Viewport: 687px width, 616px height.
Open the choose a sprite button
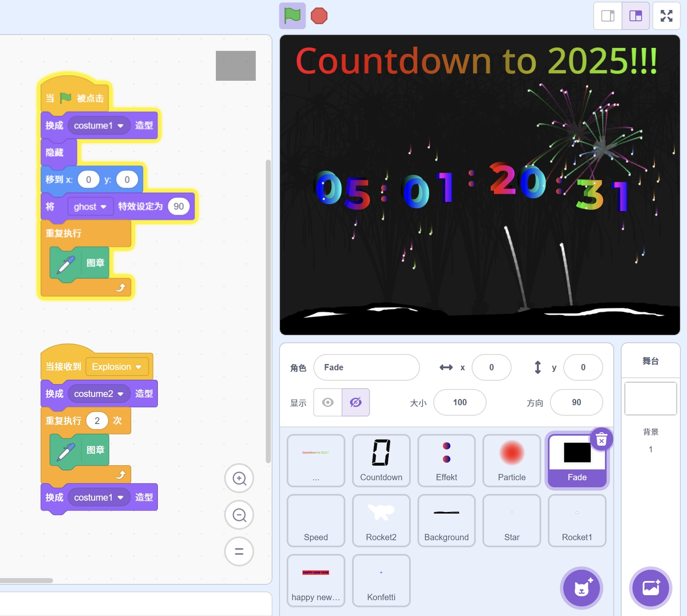581,588
